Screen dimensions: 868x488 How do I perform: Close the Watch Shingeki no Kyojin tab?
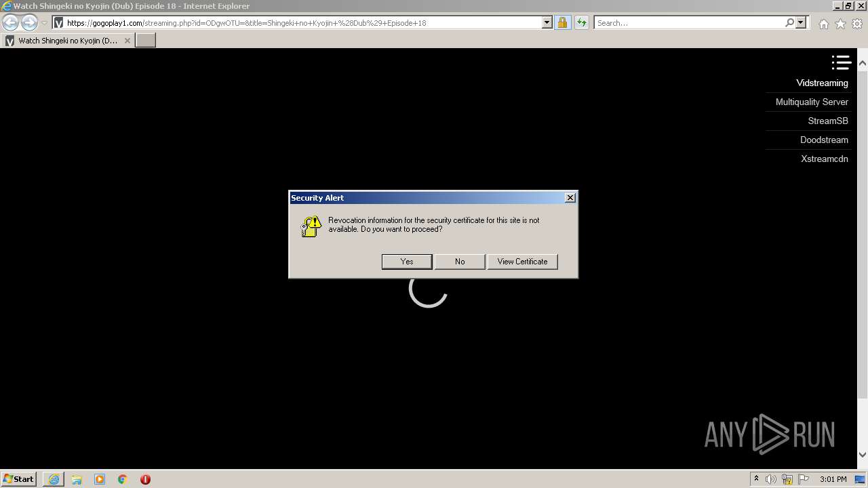(x=127, y=41)
